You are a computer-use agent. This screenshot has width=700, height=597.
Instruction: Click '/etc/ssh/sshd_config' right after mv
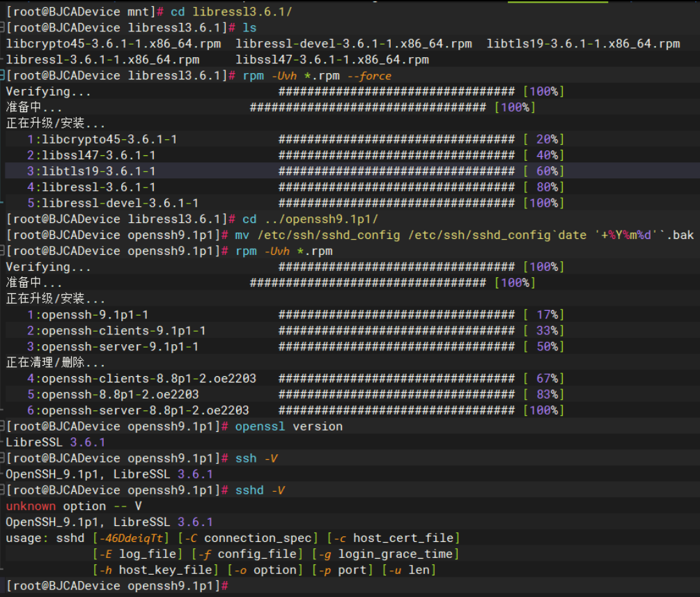329,235
